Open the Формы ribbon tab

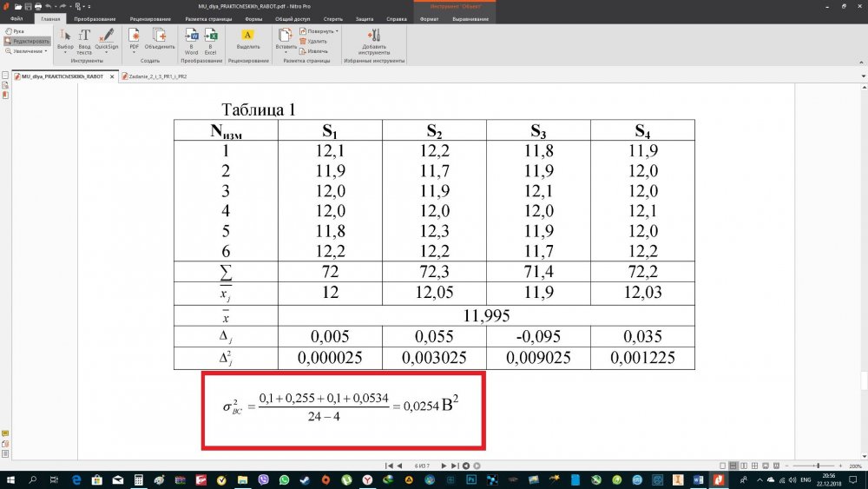[253, 19]
